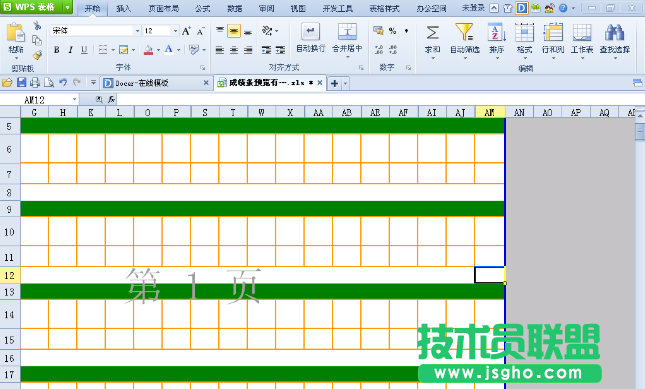The image size is (645, 389).
Task: Open the Name Box dropdown arrow
Action: [74, 100]
